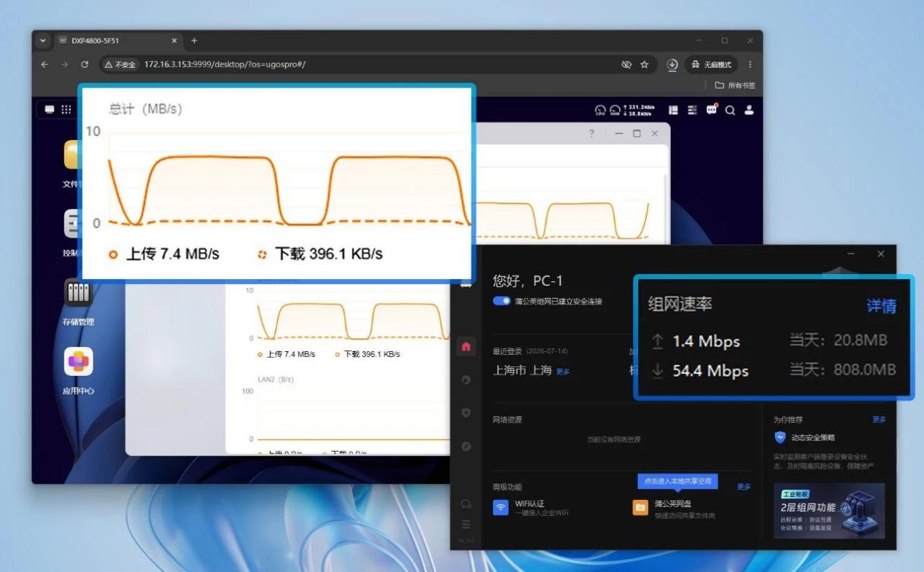Click the 无痕模式 incognito button
The image size is (924, 572).
pyautogui.click(x=712, y=64)
